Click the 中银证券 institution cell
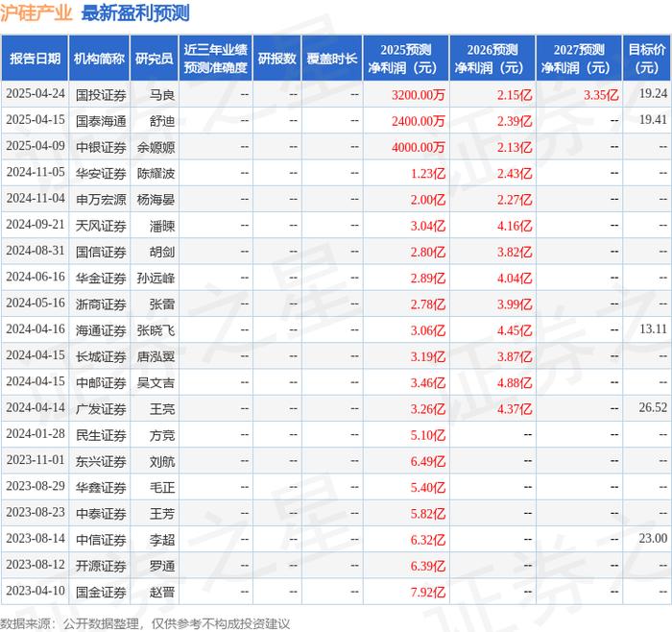672x632 pixels. coord(101,147)
